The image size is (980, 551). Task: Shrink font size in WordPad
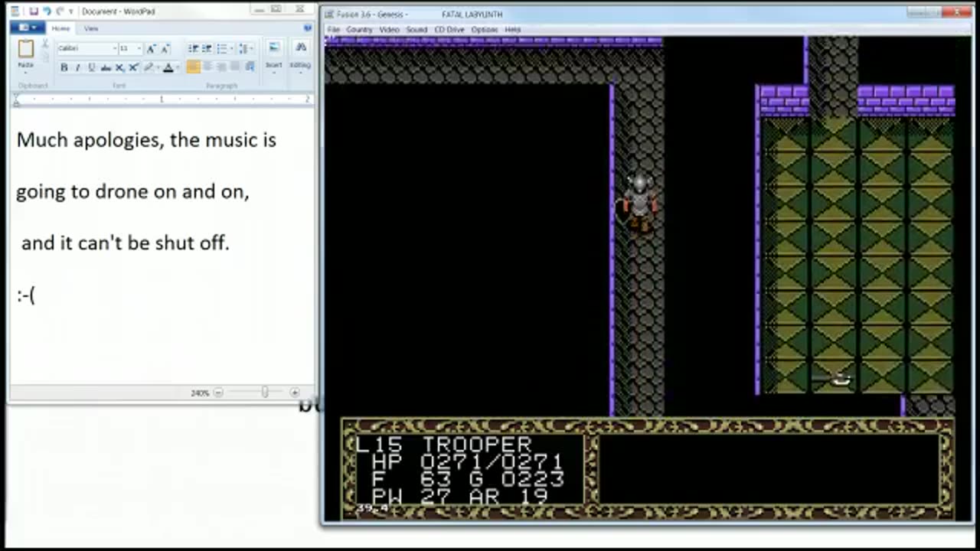point(165,49)
